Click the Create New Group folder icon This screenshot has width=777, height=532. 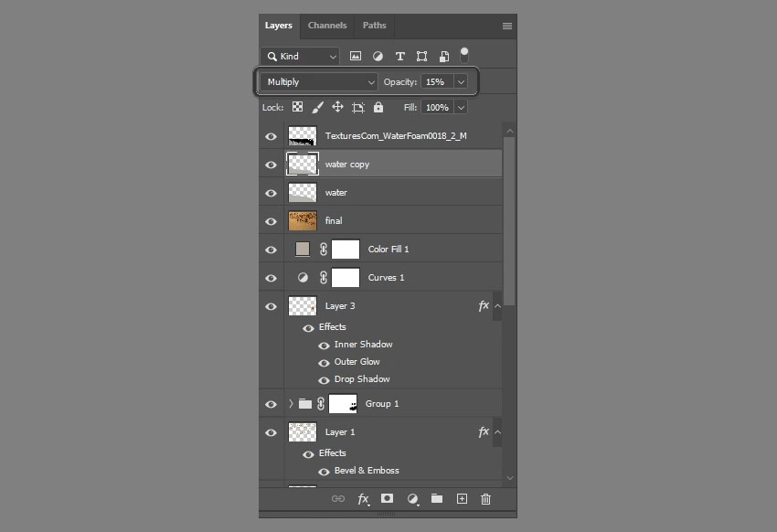pos(436,499)
